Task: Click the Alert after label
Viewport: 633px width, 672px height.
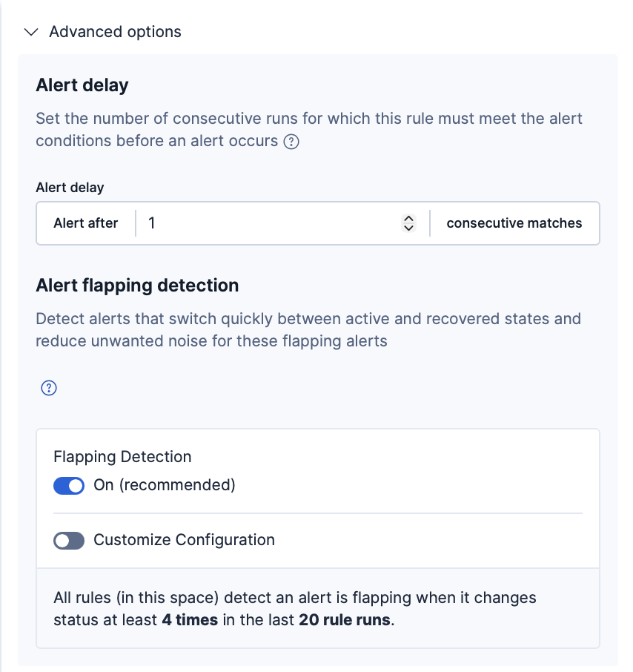Action: [x=86, y=223]
